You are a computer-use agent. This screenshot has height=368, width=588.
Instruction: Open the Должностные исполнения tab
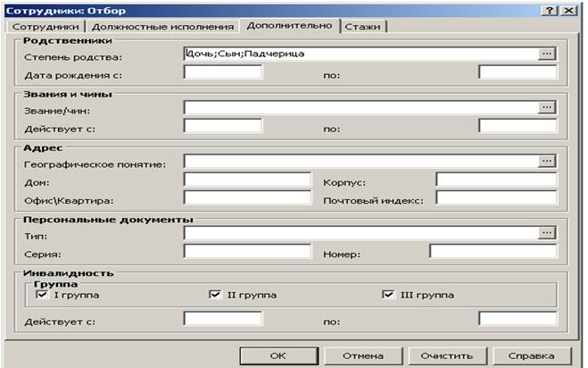(x=162, y=27)
